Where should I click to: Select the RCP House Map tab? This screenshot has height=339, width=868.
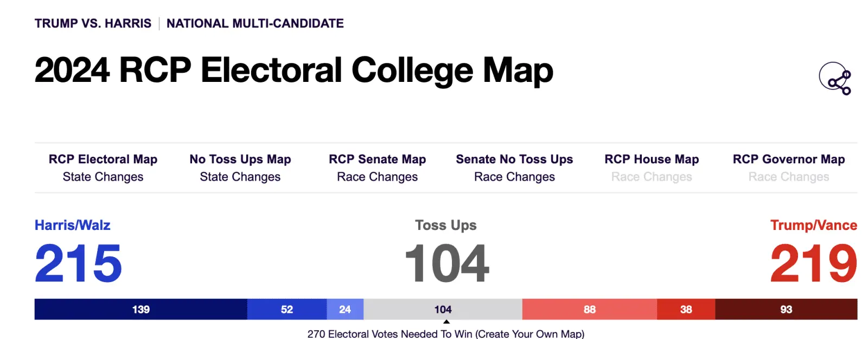(652, 159)
